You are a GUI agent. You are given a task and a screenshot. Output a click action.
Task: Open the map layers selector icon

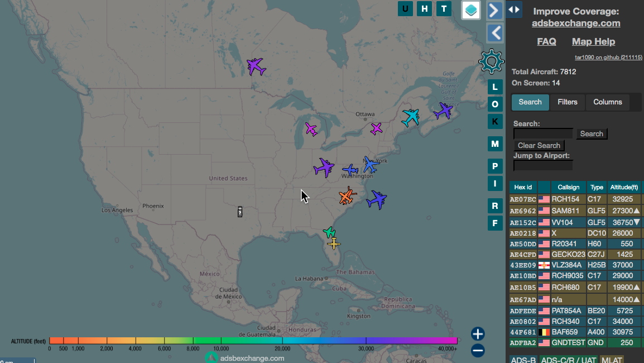470,10
